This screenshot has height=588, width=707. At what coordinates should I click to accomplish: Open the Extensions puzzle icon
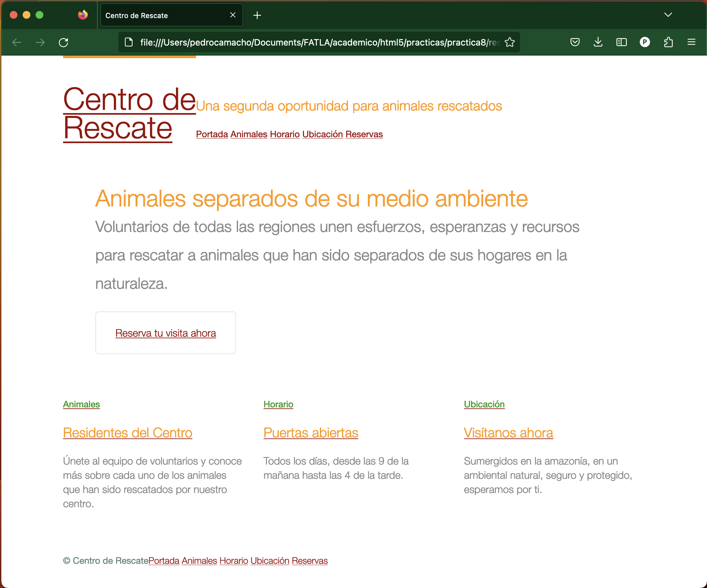[668, 42]
